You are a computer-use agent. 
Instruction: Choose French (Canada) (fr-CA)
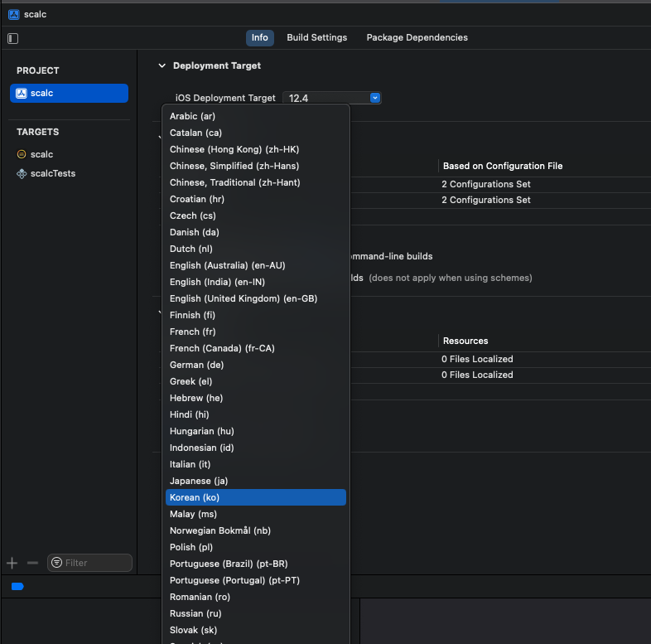tap(256, 349)
